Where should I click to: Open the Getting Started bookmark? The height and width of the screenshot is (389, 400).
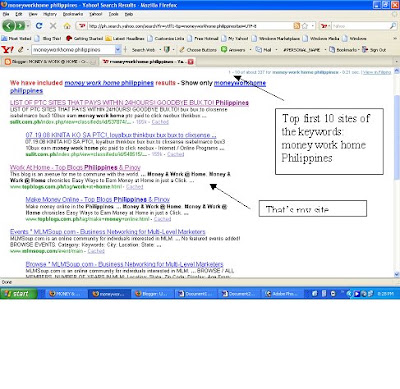coord(84,39)
